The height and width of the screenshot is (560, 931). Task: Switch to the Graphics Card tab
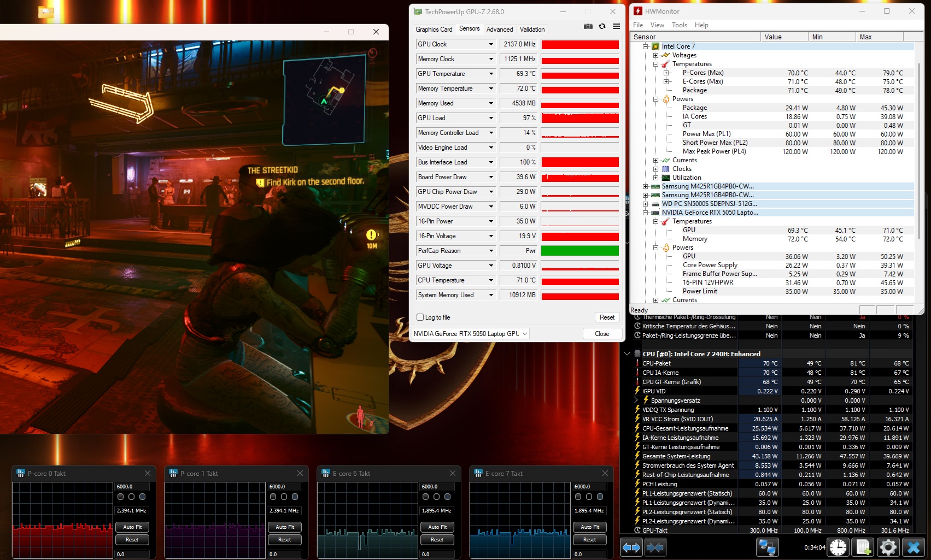(434, 30)
